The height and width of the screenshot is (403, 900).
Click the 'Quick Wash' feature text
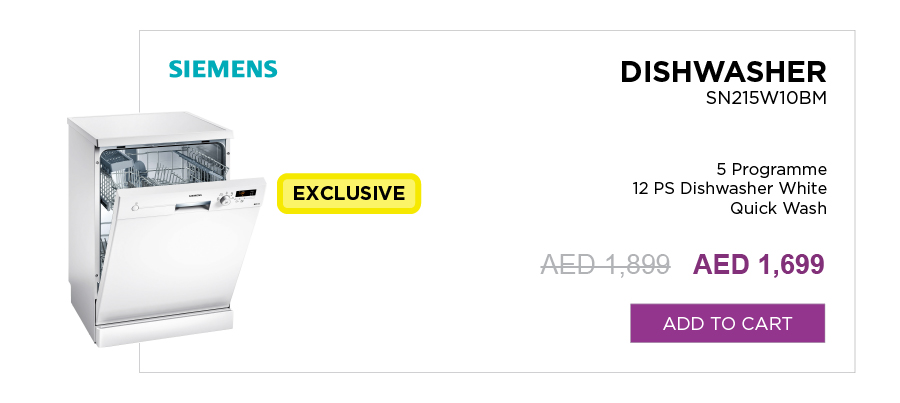(778, 208)
